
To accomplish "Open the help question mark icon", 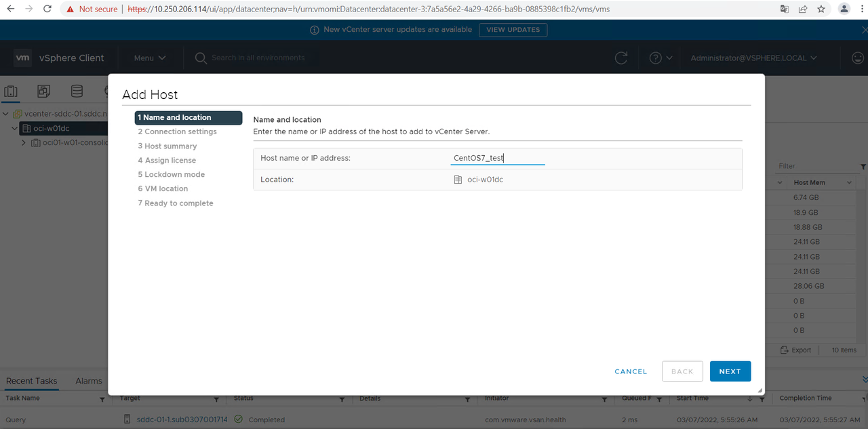I will pos(655,58).
